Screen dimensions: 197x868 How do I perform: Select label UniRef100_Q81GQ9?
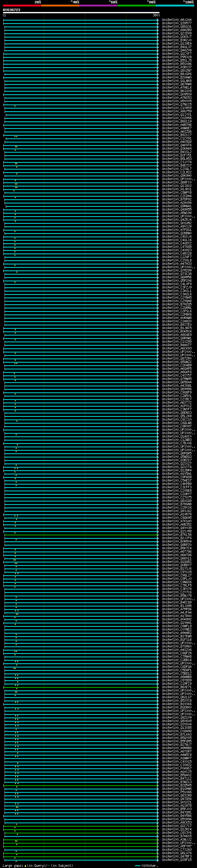pyautogui.click(x=177, y=501)
